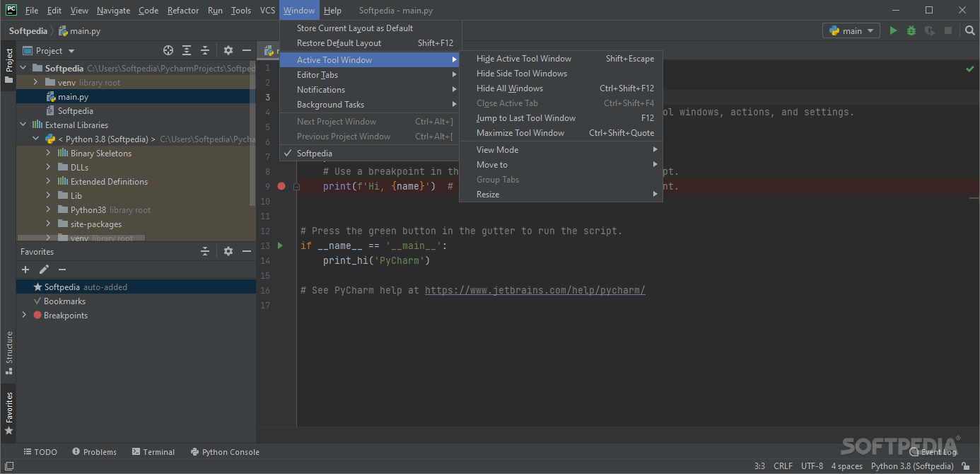Collapse the Python 3.8 (Softpedia) node

click(x=35, y=139)
